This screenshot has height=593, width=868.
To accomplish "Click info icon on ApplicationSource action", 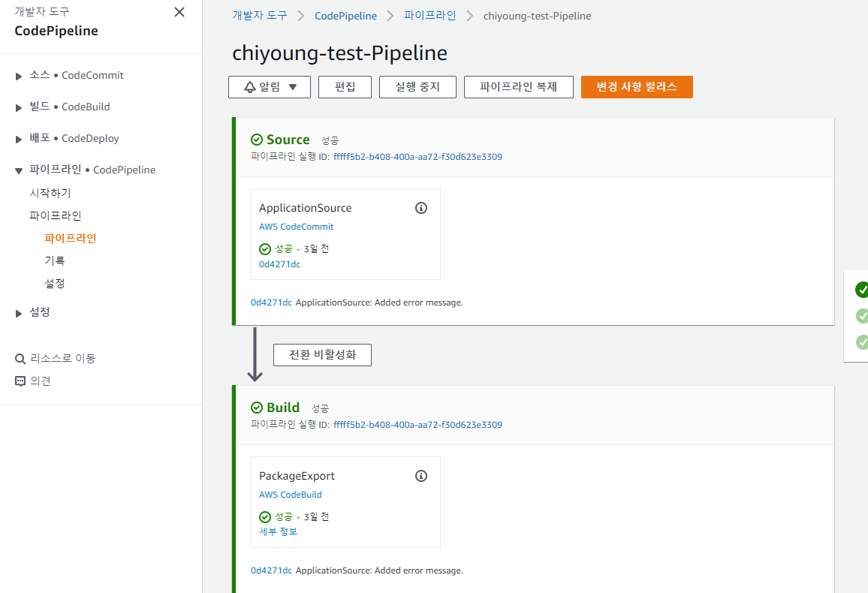I will 421,208.
